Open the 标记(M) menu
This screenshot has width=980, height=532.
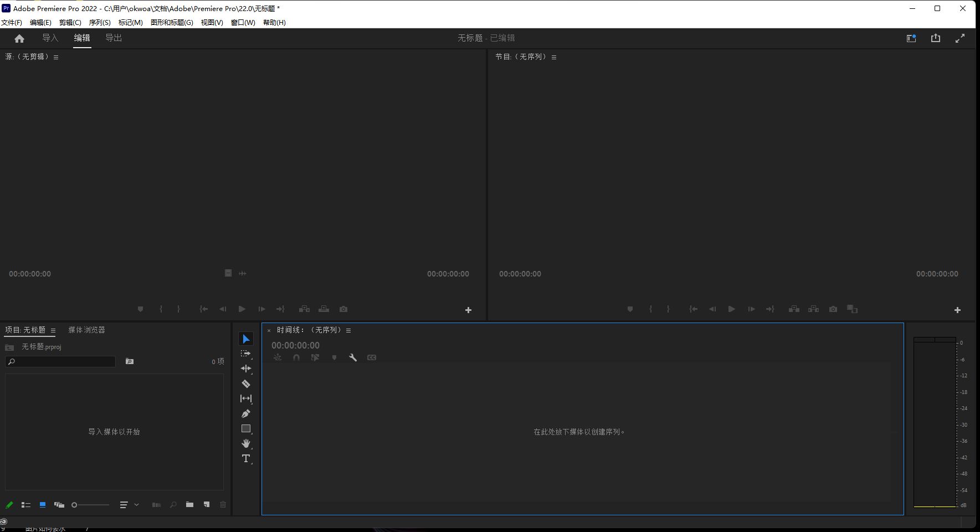(131, 23)
